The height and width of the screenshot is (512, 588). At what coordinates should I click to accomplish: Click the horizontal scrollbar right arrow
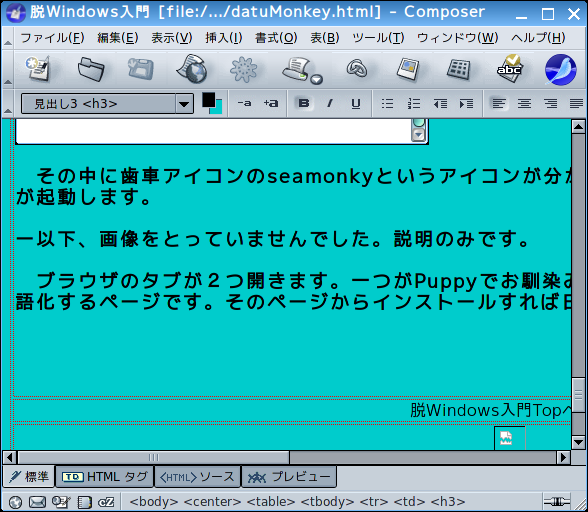[x=563, y=457]
